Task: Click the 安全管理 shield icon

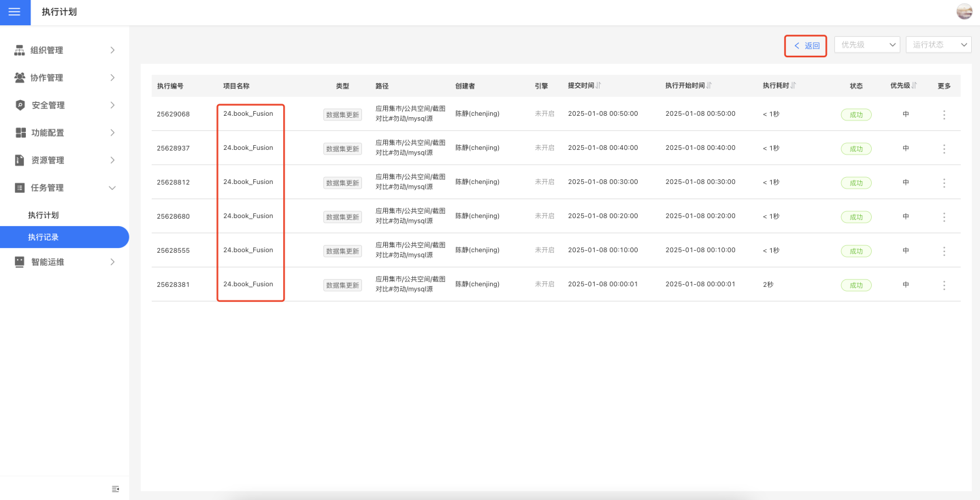Action: point(20,105)
